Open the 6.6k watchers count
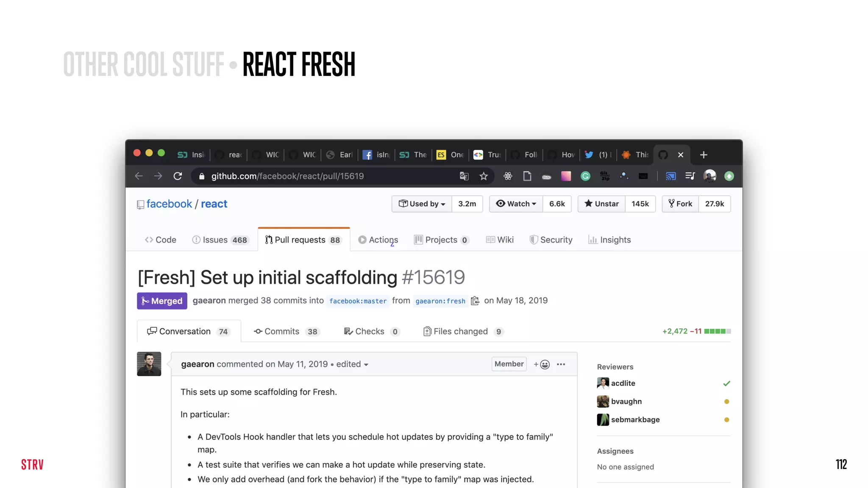Viewport: 868px width, 488px height. tap(557, 204)
